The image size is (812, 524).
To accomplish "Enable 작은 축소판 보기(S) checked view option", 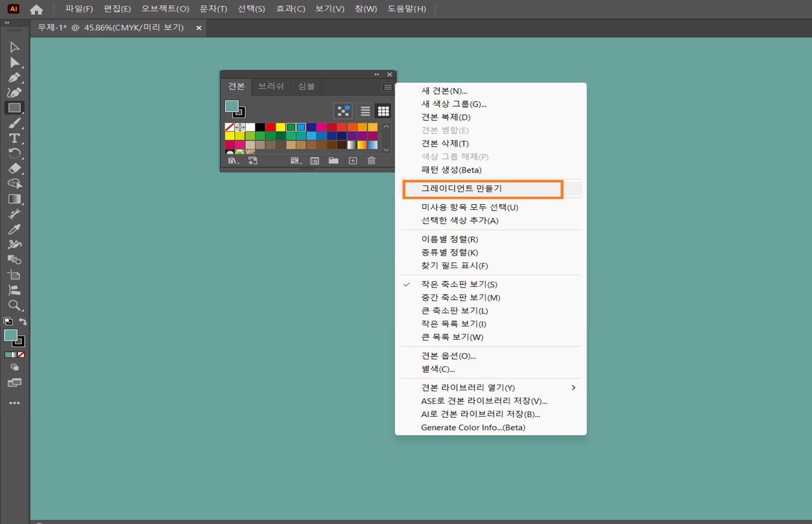I will (459, 284).
